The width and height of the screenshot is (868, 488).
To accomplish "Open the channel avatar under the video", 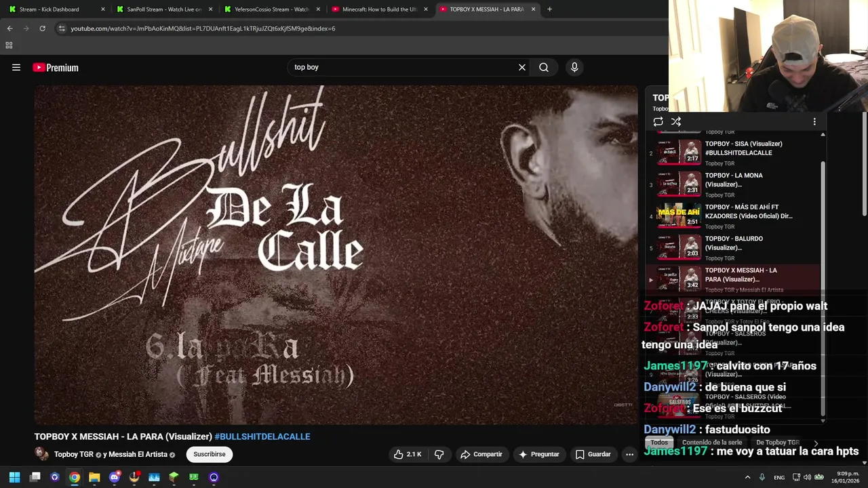I will (42, 454).
